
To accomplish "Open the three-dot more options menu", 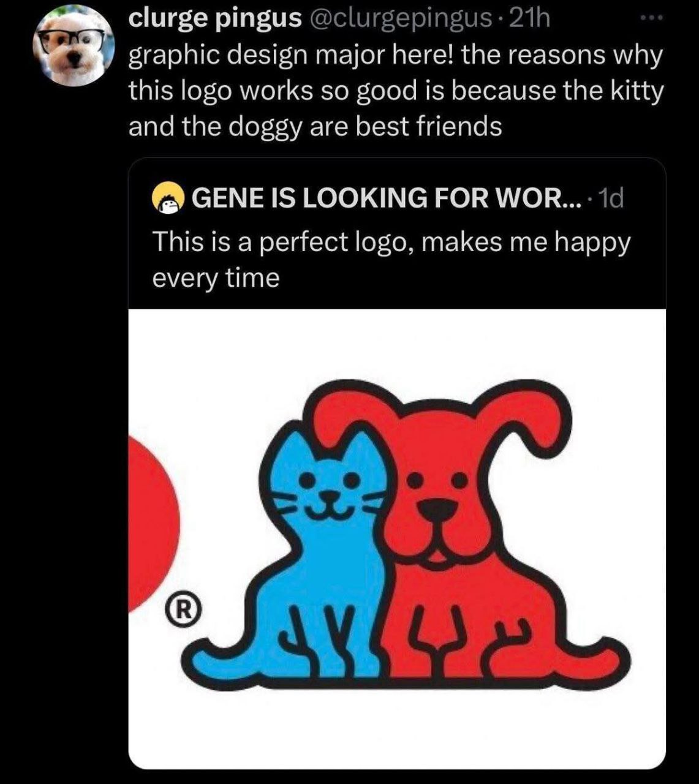I will 651,20.
